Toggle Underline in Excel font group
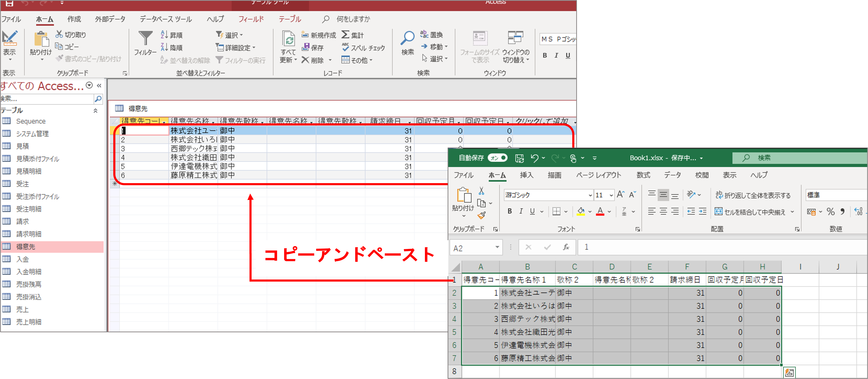This screenshot has width=868, height=379. tap(532, 211)
